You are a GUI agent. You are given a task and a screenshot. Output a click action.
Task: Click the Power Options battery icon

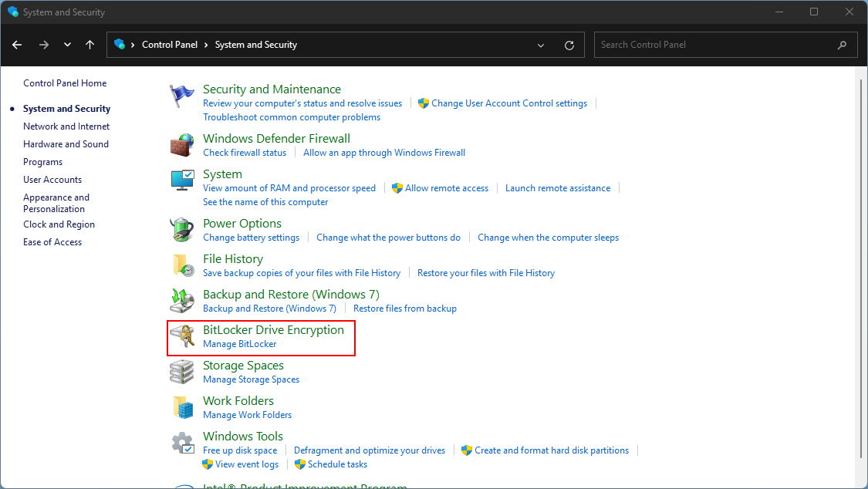[x=181, y=229]
